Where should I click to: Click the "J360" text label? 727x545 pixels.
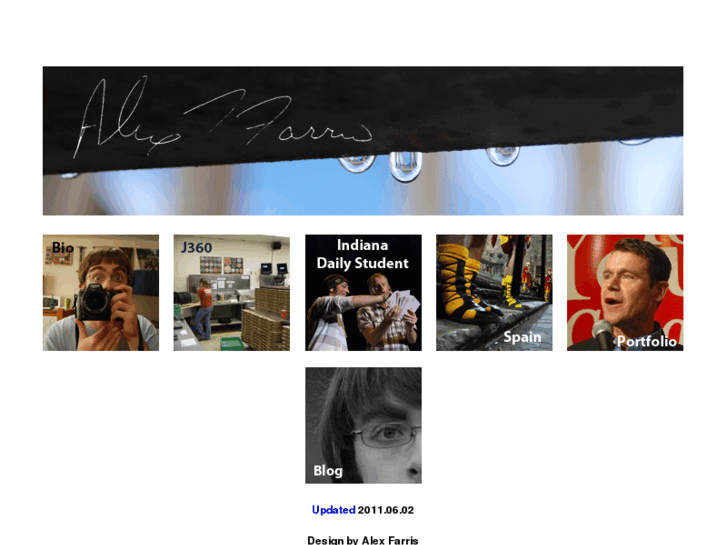[x=197, y=248]
